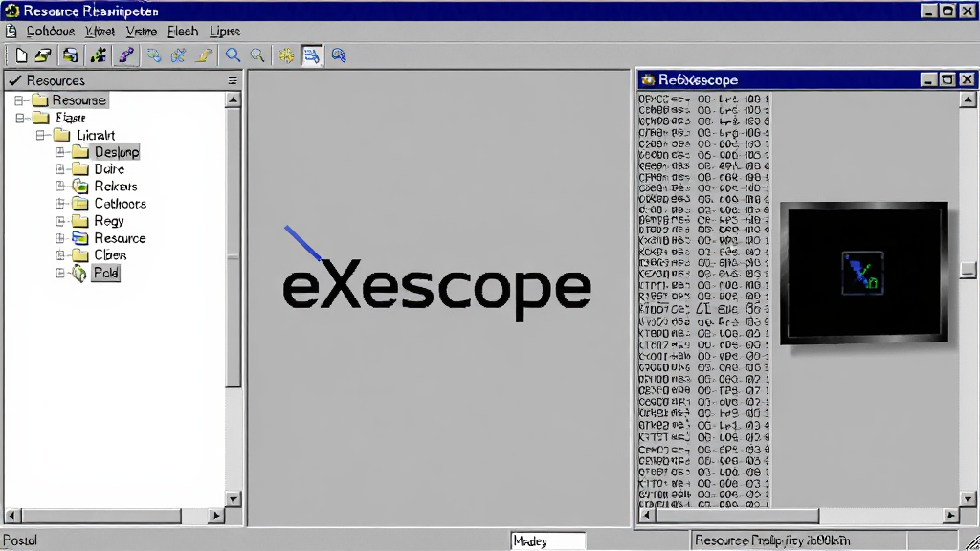Toggle the pressed blue toolbar button

[x=311, y=55]
